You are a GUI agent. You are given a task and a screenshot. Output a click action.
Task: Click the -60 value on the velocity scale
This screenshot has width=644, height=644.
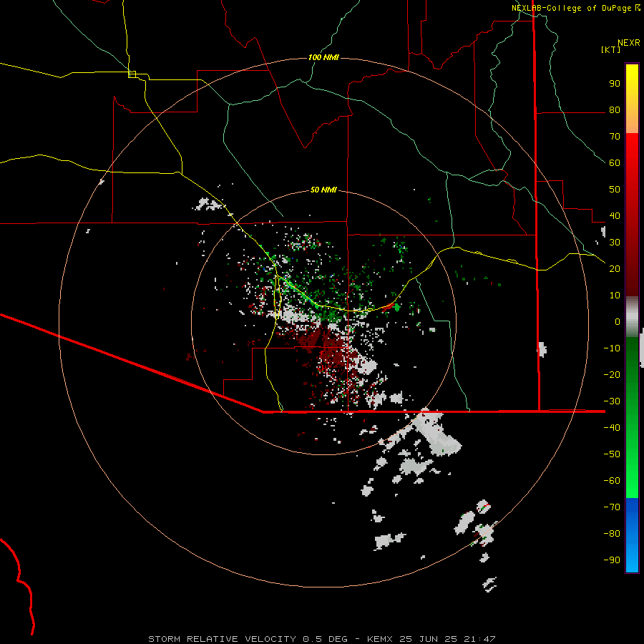[612, 481]
